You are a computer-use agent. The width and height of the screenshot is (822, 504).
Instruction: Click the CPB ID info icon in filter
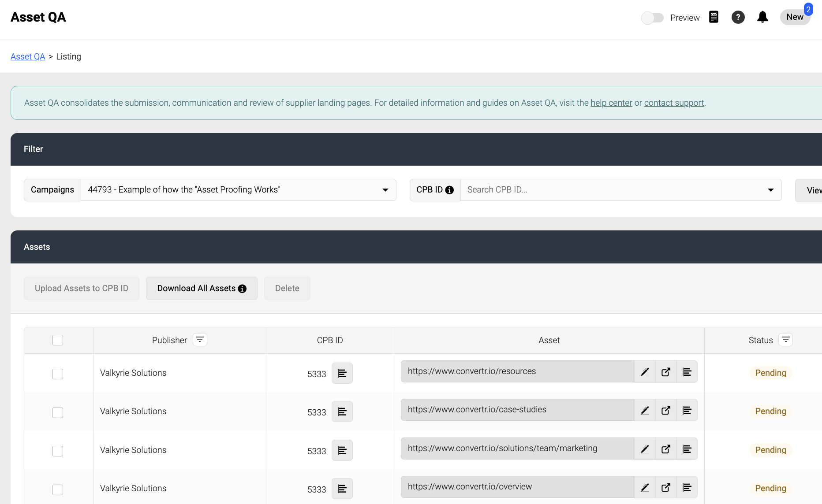tap(449, 190)
